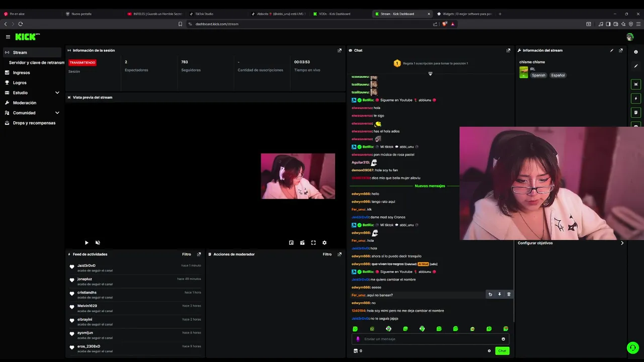Unmute the stream preview audio
The height and width of the screenshot is (362, 644).
(98, 243)
